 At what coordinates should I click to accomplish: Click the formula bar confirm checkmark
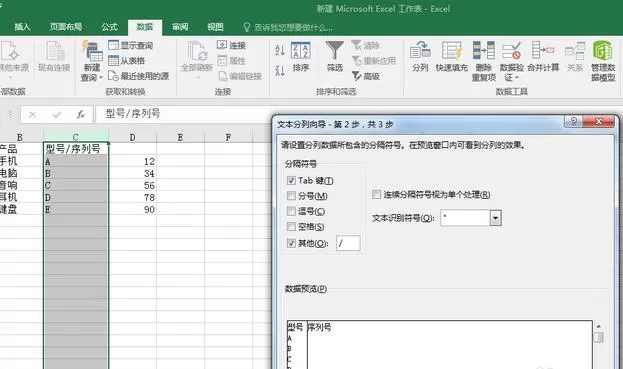coord(57,115)
